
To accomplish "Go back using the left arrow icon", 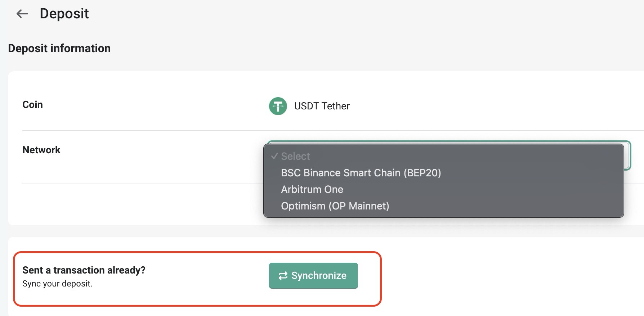I will tap(22, 14).
